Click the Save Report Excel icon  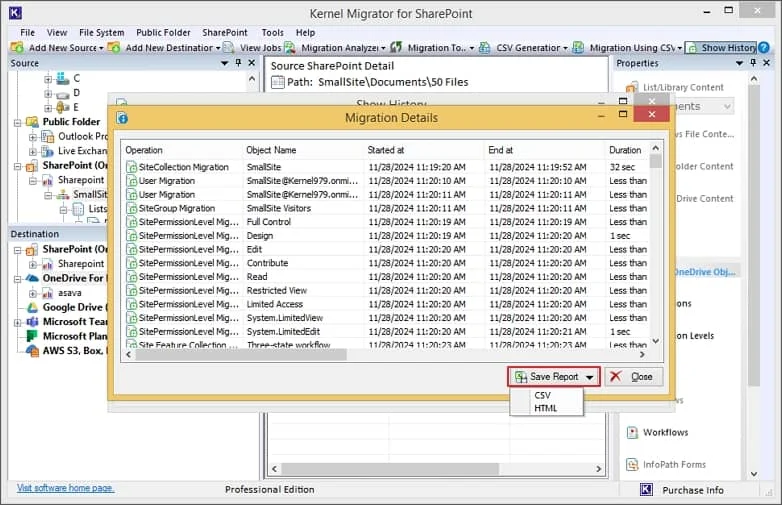[521, 377]
